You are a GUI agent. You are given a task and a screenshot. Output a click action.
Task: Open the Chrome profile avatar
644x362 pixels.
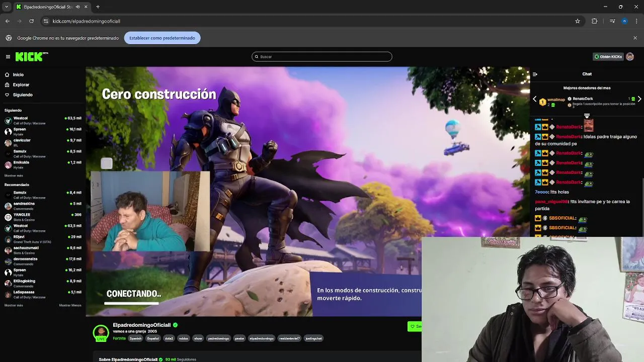624,21
